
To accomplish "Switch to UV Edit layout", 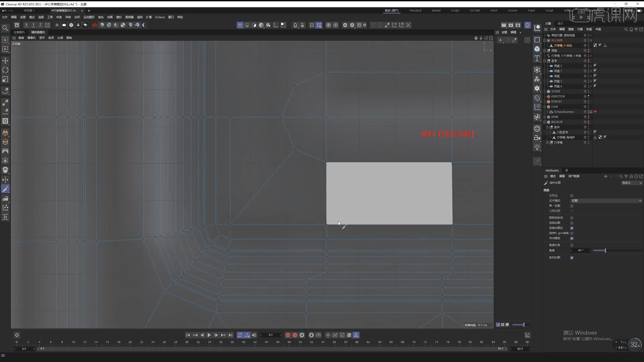I will tap(475, 10).
